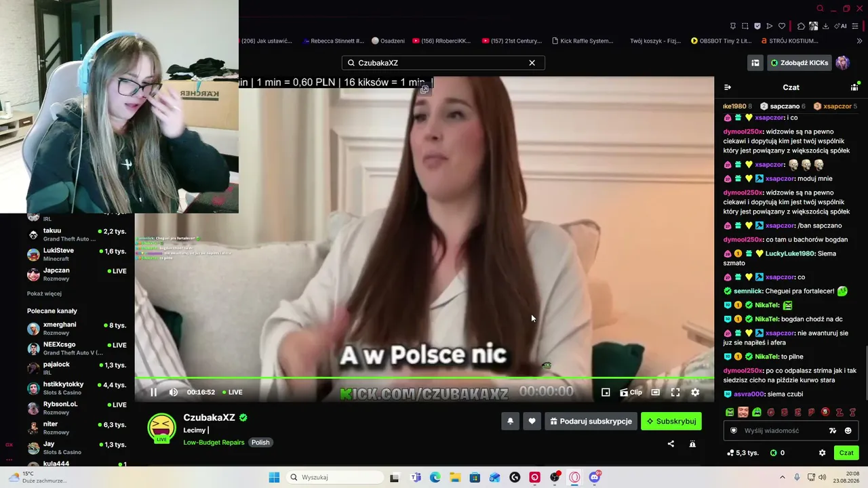
Task: Share the stream
Action: point(671,444)
